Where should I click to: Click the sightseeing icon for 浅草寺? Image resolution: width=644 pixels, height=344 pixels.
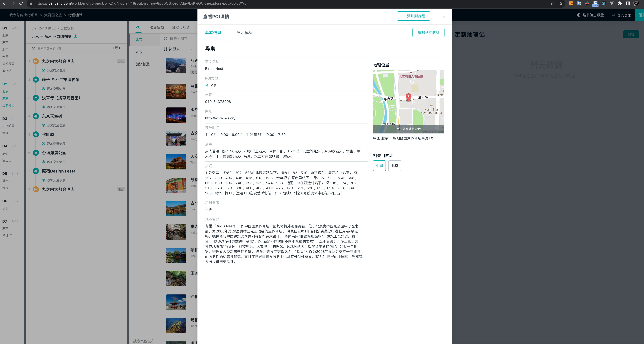(36, 98)
